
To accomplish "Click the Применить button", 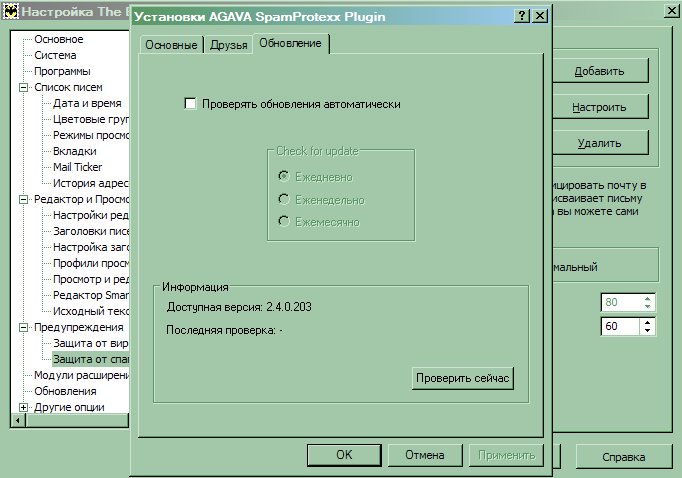I will pyautogui.click(x=506, y=455).
